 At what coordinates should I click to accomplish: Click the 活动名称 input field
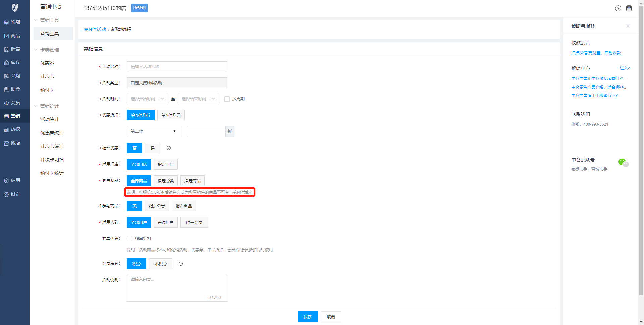[x=177, y=67]
